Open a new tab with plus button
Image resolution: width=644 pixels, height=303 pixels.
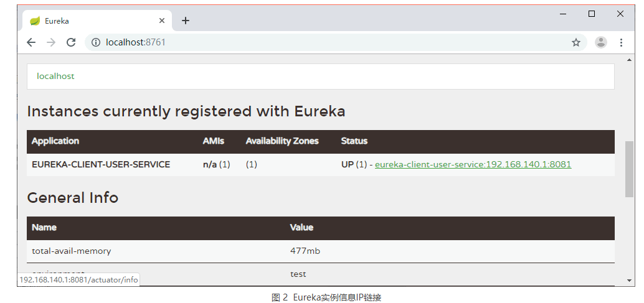(x=186, y=21)
